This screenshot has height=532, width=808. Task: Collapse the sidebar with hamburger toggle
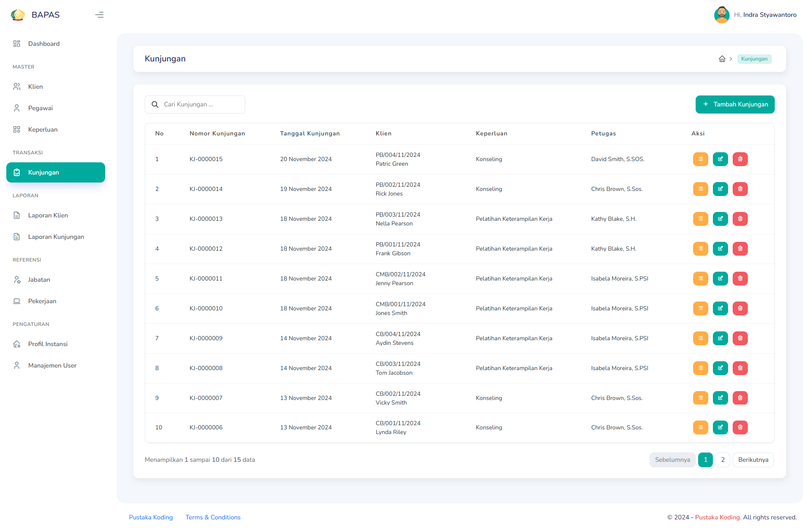coord(99,15)
